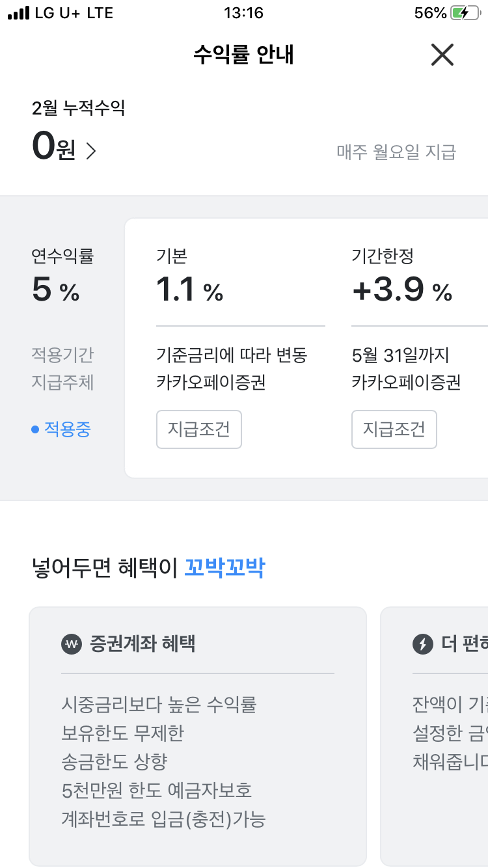Tap the 2월 누적수익 label
The width and height of the screenshot is (488, 868).
[x=78, y=107]
